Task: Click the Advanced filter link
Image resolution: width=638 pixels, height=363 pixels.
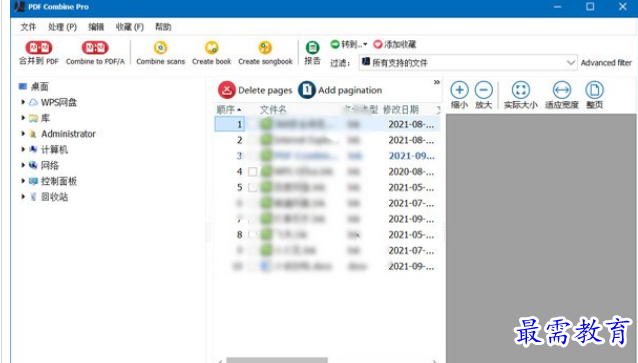Action: tap(606, 63)
